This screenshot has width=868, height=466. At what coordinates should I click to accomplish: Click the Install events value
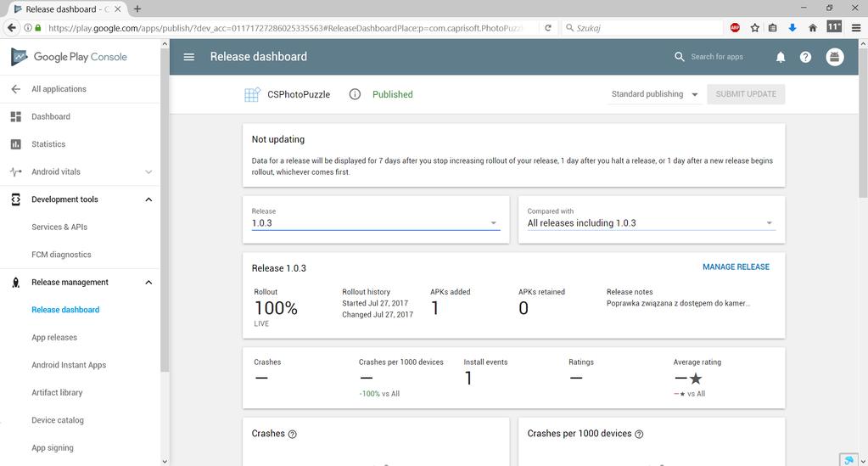point(468,379)
